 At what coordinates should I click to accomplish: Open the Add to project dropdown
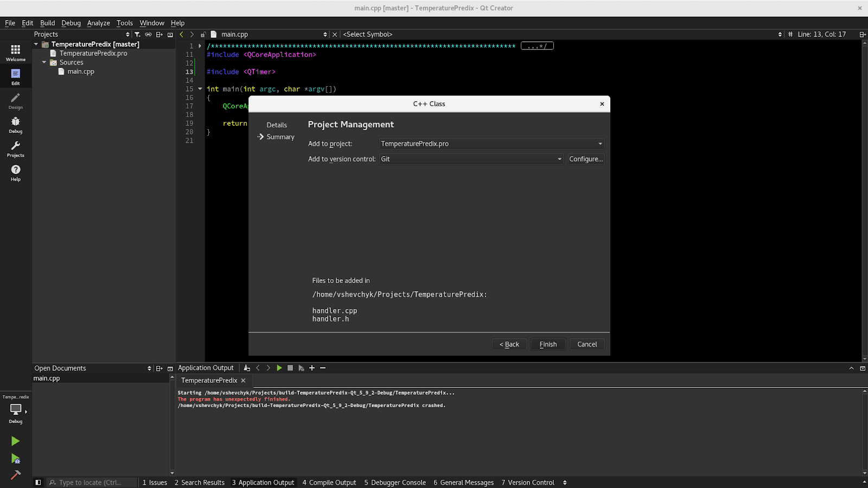click(x=492, y=144)
